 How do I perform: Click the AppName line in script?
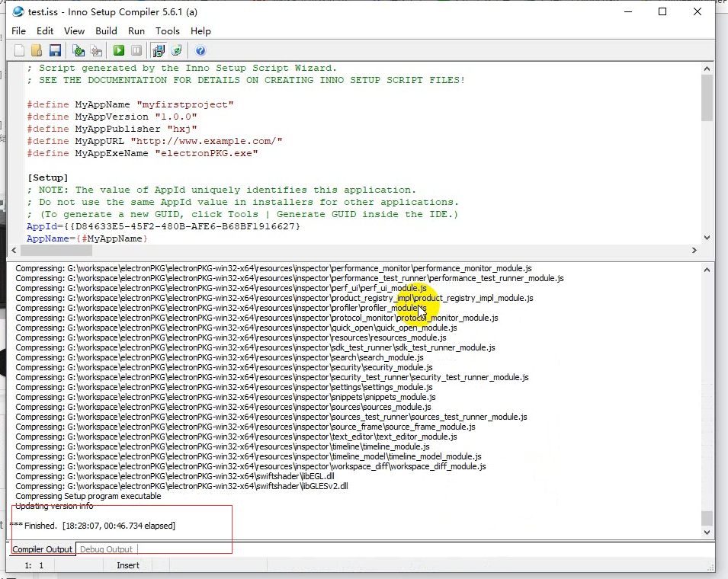[x=87, y=238]
